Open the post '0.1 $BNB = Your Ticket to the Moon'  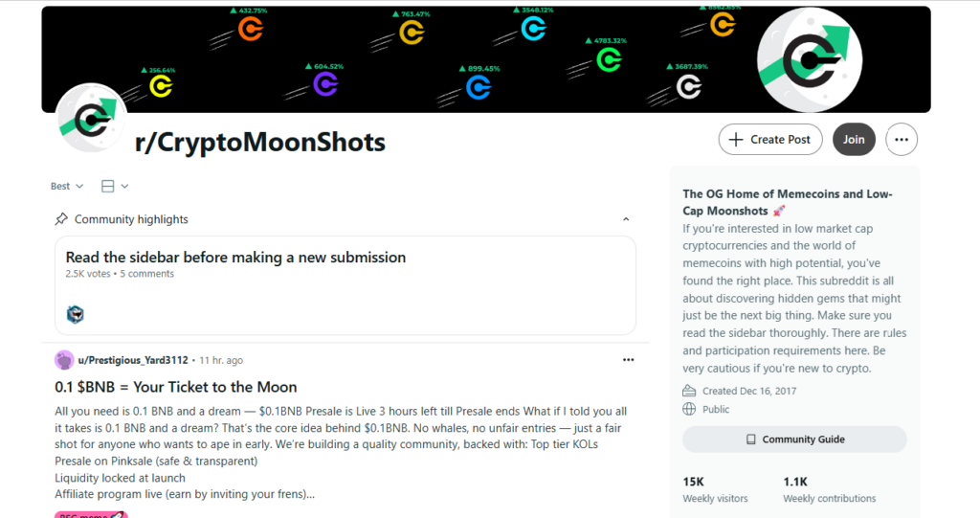point(176,387)
